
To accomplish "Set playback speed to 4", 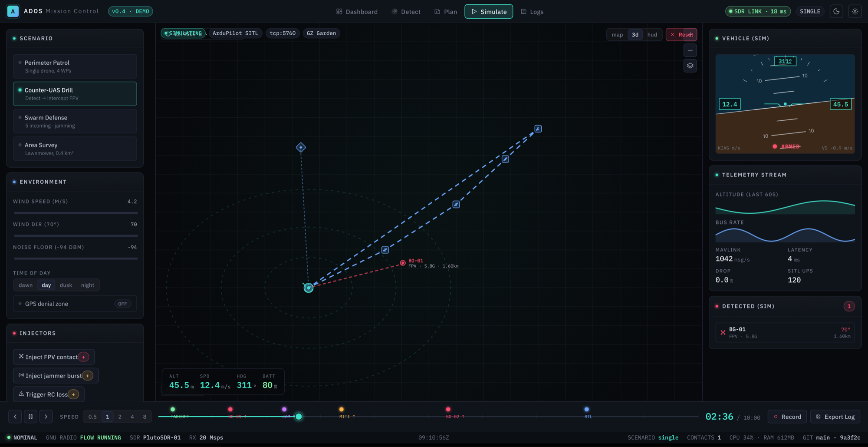I will pos(132,417).
